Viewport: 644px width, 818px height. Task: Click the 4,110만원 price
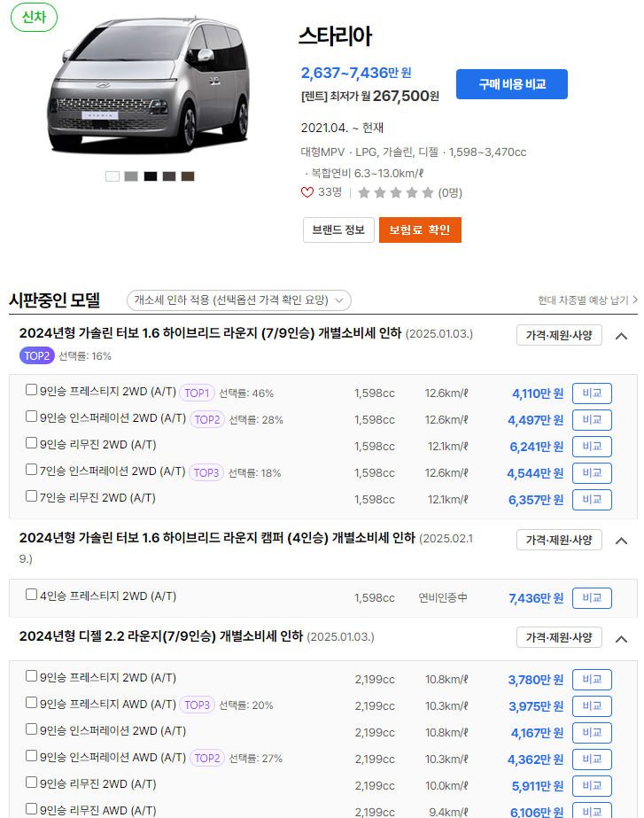pyautogui.click(x=538, y=393)
